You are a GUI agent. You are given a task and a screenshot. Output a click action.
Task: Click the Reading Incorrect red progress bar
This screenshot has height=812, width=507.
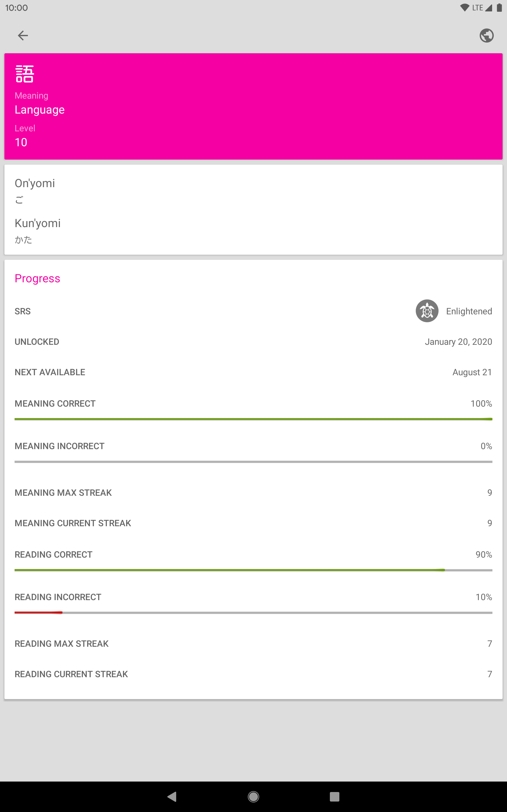(253, 613)
